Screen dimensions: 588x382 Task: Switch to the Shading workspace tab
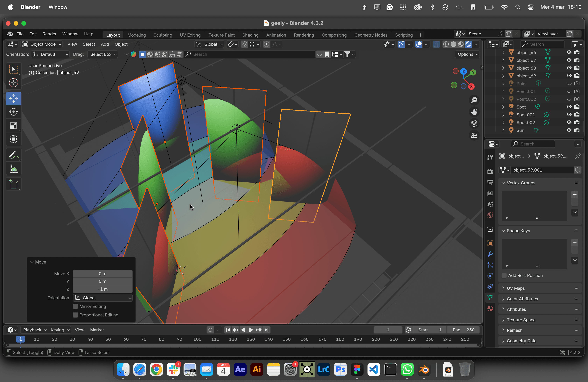(x=250, y=35)
